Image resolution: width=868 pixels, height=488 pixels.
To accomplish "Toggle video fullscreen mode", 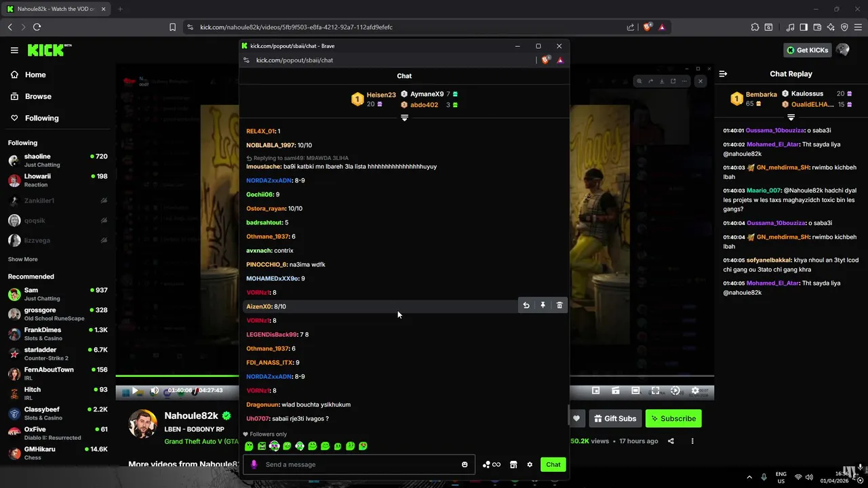I will [655, 390].
